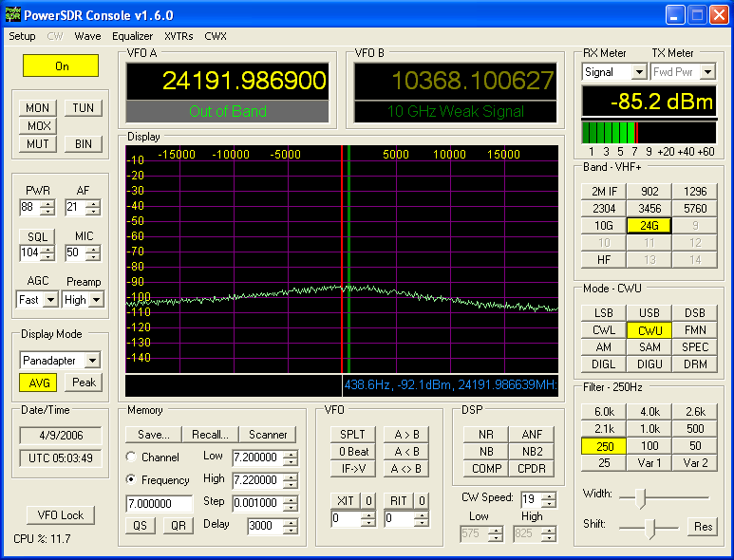Toggle the Peak display button
Viewport: 734px width, 560px height.
pos(84,383)
